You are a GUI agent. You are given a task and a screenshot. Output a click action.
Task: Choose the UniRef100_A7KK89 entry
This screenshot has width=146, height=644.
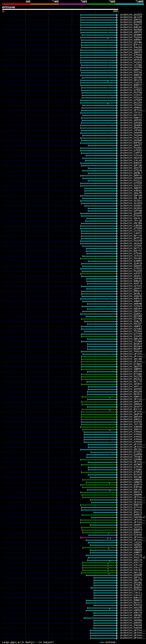(x=131, y=442)
